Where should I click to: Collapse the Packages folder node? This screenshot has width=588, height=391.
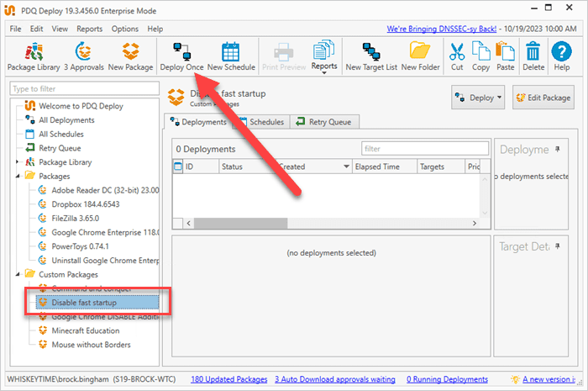tap(18, 176)
